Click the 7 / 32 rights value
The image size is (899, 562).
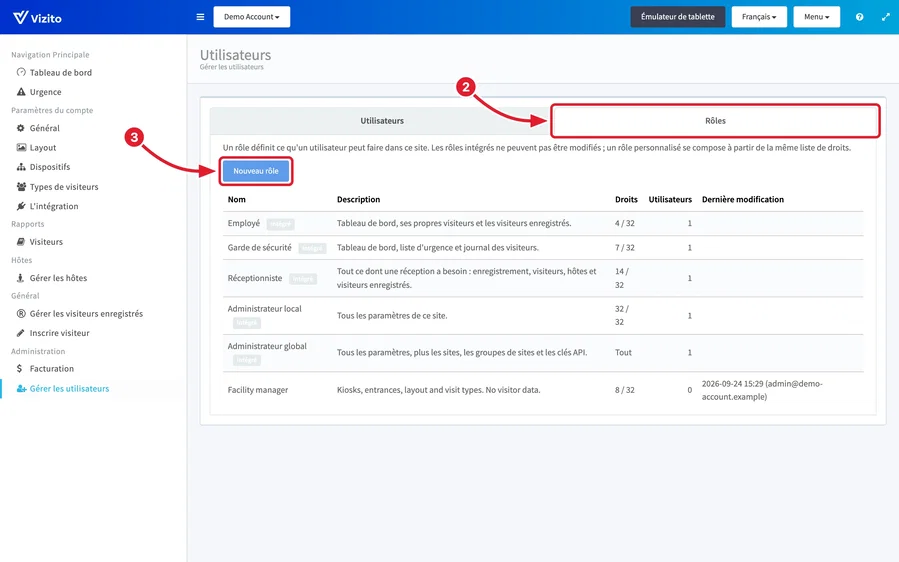(x=625, y=248)
